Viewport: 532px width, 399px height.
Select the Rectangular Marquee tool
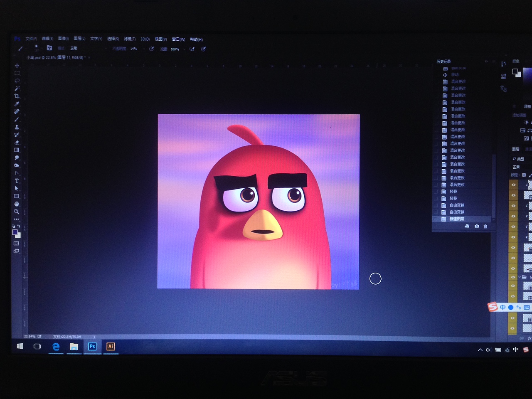pyautogui.click(x=17, y=73)
